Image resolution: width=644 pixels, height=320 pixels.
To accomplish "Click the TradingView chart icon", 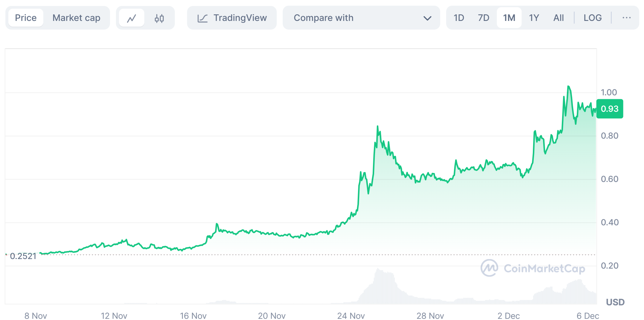I will [x=202, y=18].
